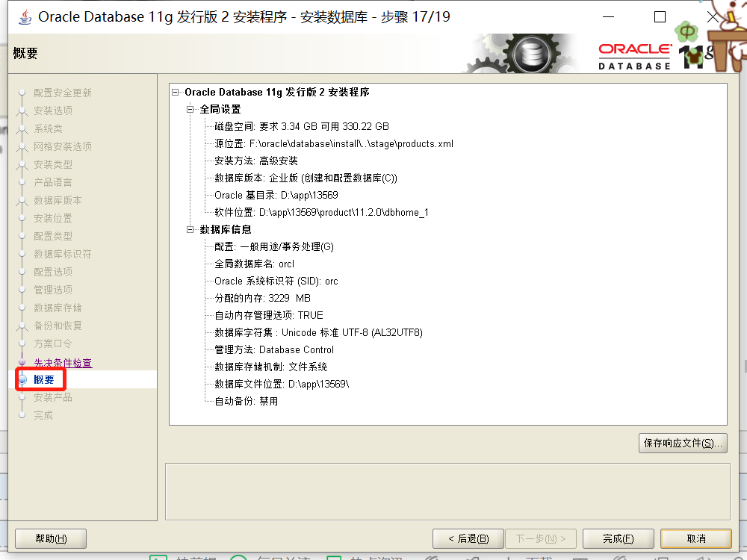The height and width of the screenshot is (560, 747).
Task: Select 系统类 step in sidebar
Action: tap(48, 128)
